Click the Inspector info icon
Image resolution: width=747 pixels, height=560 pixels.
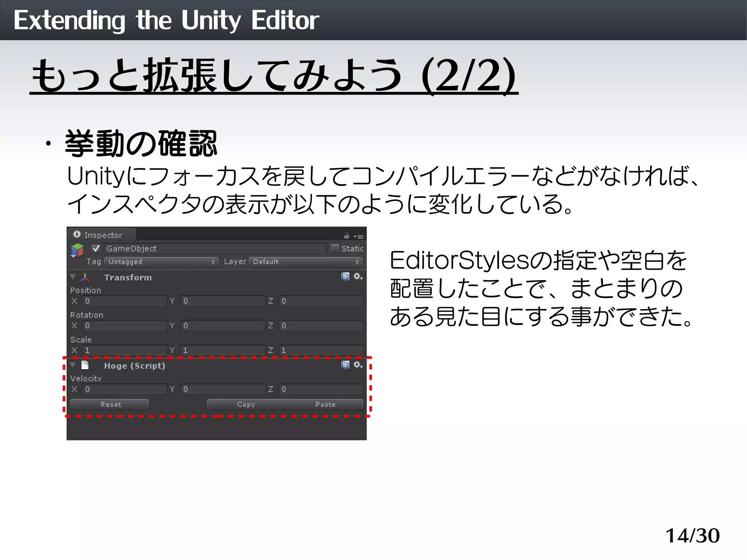77,234
